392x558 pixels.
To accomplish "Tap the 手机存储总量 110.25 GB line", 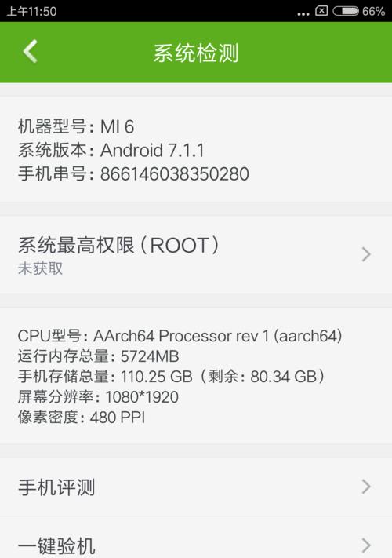I will [171, 377].
